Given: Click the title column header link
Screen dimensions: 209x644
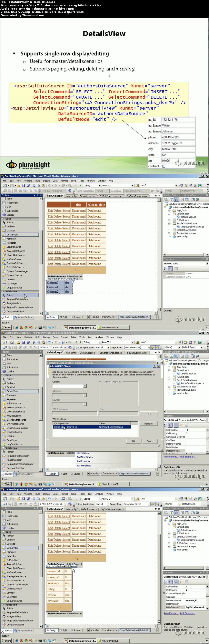Looking at the screenshot, I should [79, 205].
